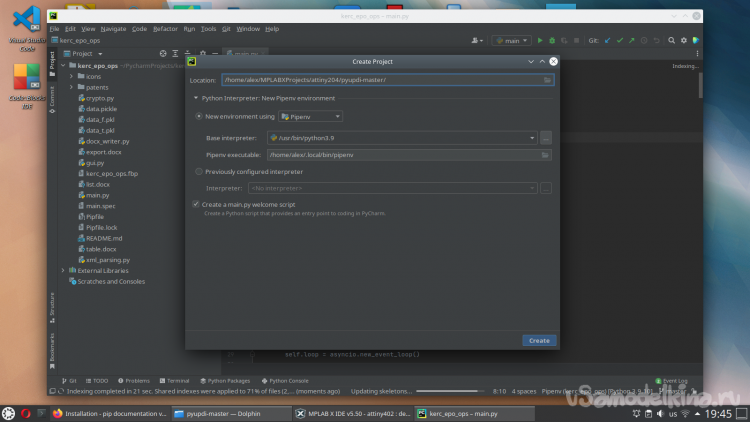Screen dimensions: 750x422
Task: Click the Debug bug icon
Action: click(551, 41)
